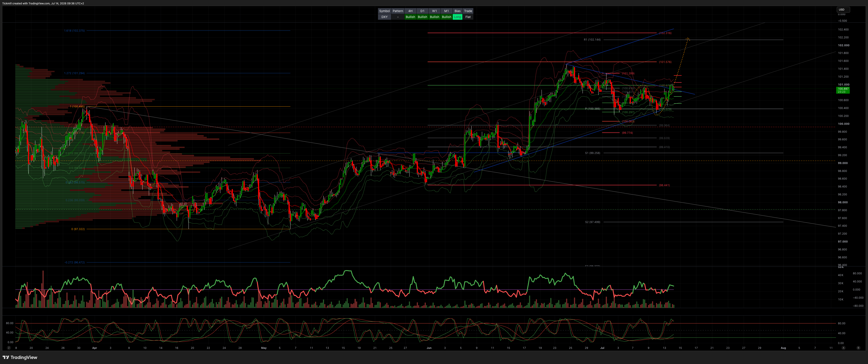Select the M1 timeframe header cell
This screenshot has height=364, width=868.
click(x=446, y=11)
